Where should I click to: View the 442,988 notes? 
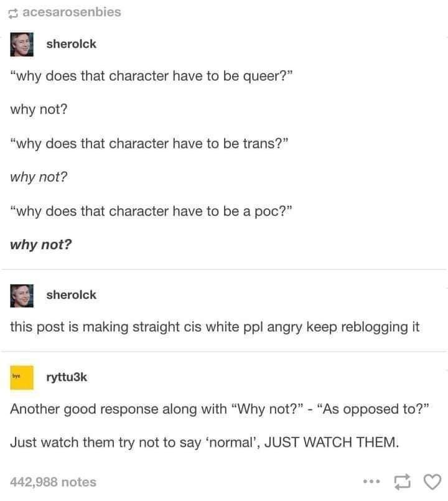coord(53,482)
